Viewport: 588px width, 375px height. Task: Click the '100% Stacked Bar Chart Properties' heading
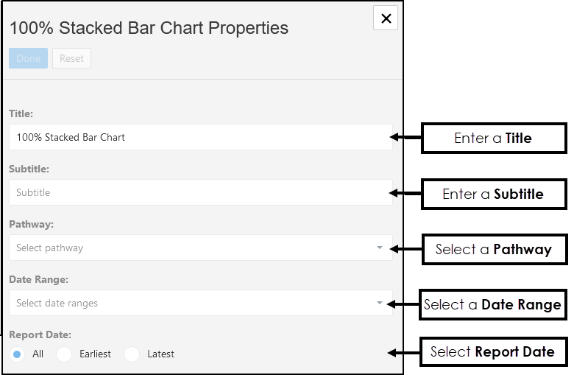(x=149, y=28)
